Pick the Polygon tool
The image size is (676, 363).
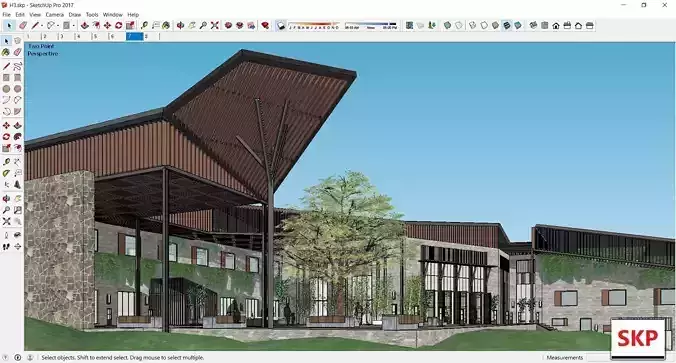point(17,89)
